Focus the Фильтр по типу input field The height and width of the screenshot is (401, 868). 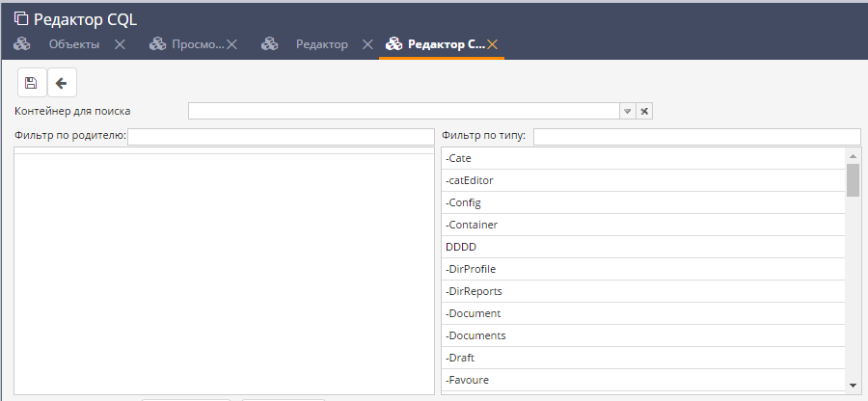[x=696, y=137]
